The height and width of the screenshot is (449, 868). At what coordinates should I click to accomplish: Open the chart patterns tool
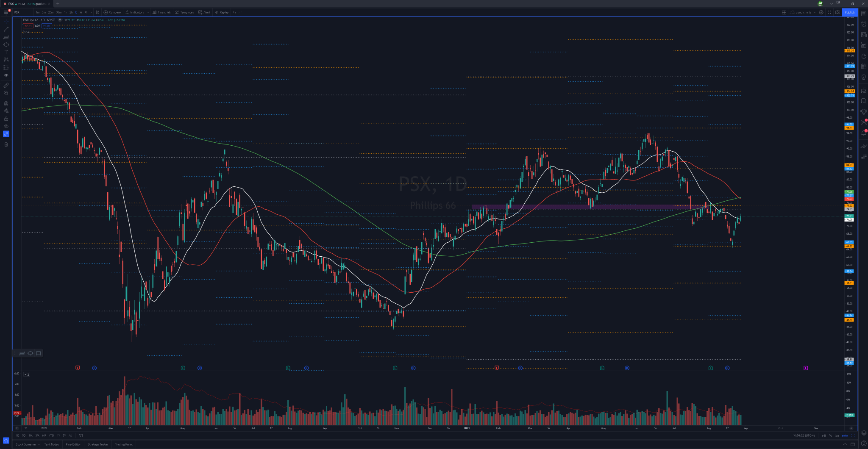[6, 60]
